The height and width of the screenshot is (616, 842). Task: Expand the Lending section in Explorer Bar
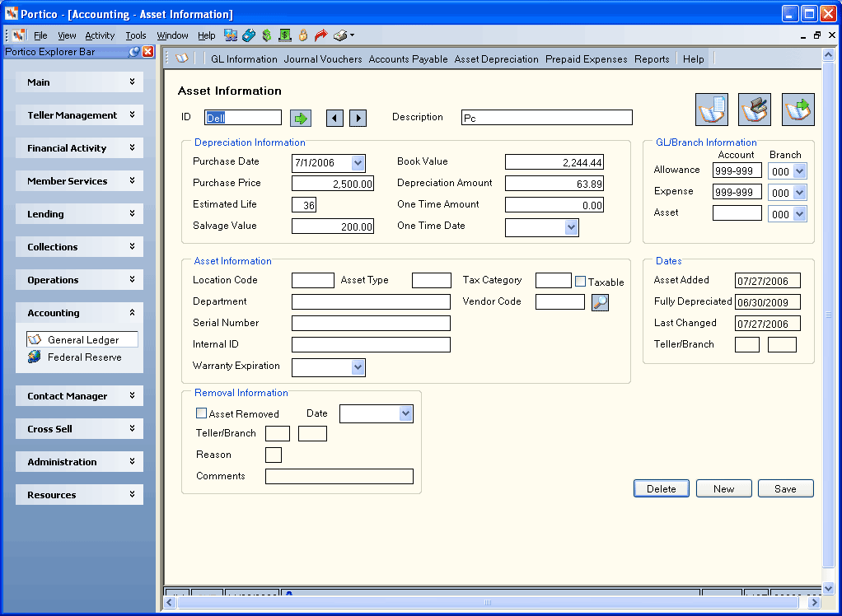point(79,214)
